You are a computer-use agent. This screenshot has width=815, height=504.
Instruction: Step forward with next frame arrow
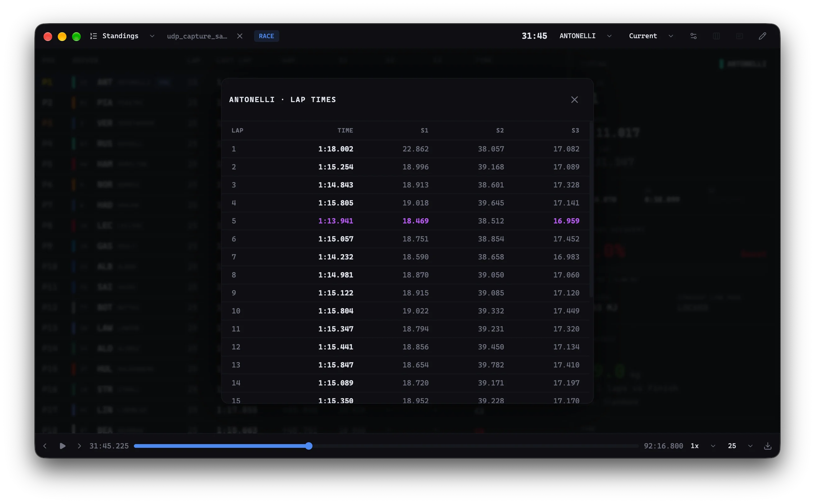[80, 446]
